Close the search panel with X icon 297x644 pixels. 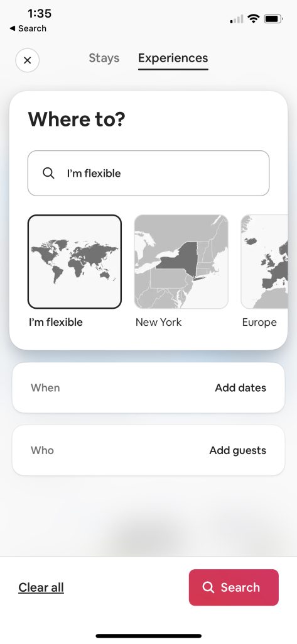click(x=28, y=60)
